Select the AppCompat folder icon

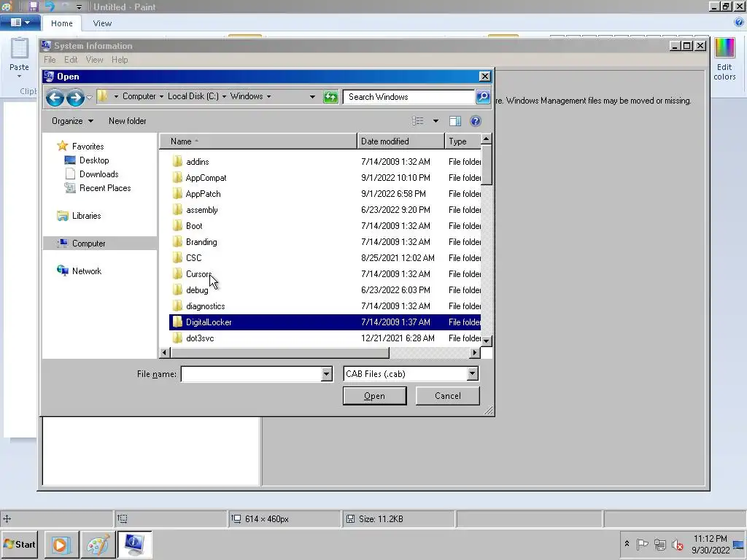(x=177, y=178)
